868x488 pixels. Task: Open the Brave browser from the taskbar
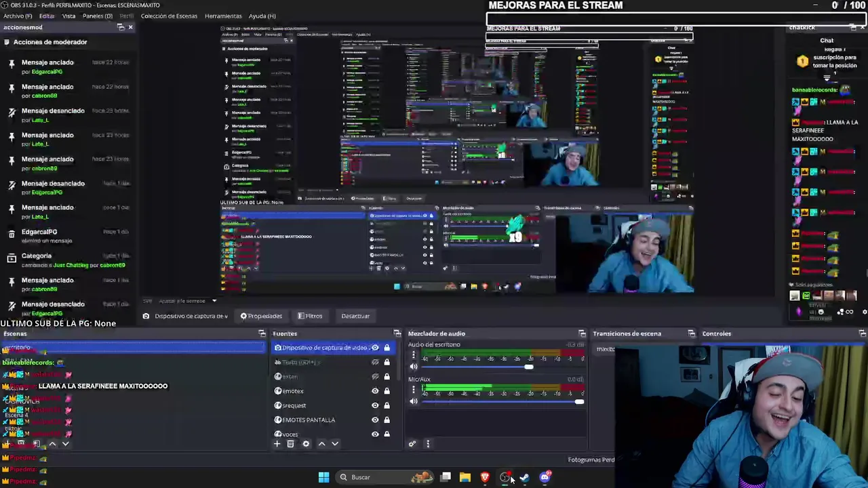(x=485, y=477)
